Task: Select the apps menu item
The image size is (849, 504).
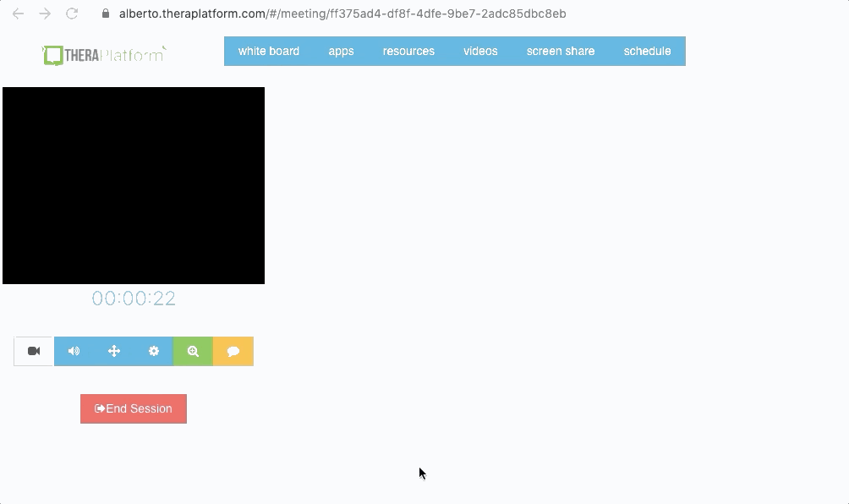Action: click(341, 51)
